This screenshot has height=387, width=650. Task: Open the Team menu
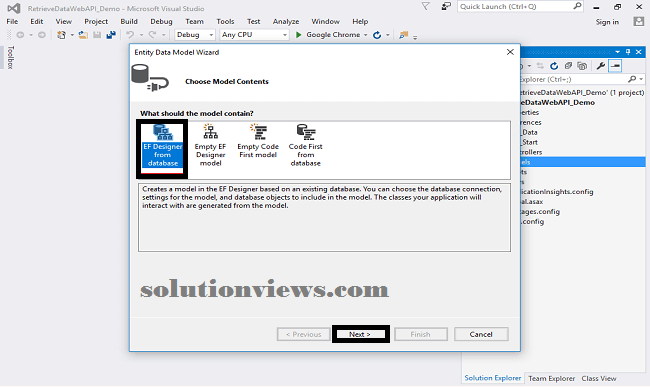[x=194, y=22]
